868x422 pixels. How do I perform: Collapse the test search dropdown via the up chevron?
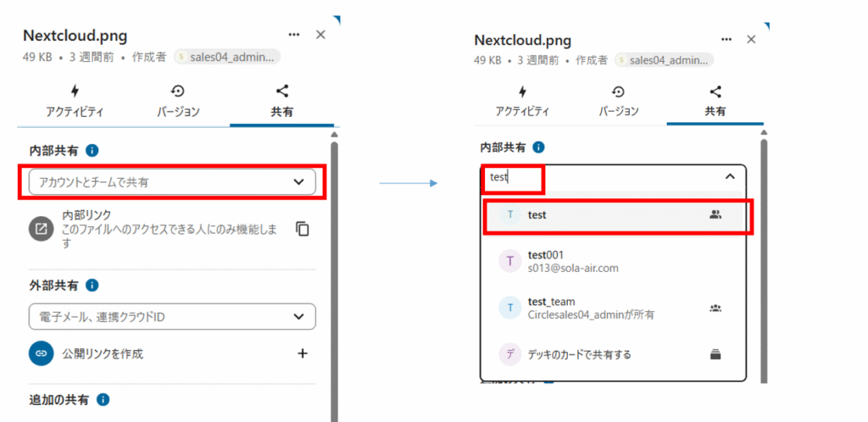[x=730, y=177]
